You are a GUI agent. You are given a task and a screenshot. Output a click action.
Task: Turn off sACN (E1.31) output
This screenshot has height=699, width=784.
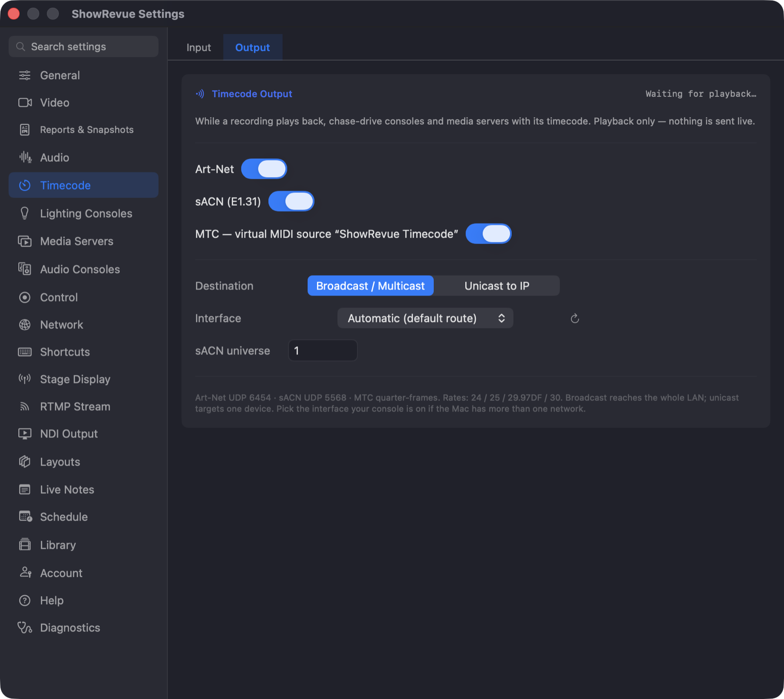coord(291,201)
